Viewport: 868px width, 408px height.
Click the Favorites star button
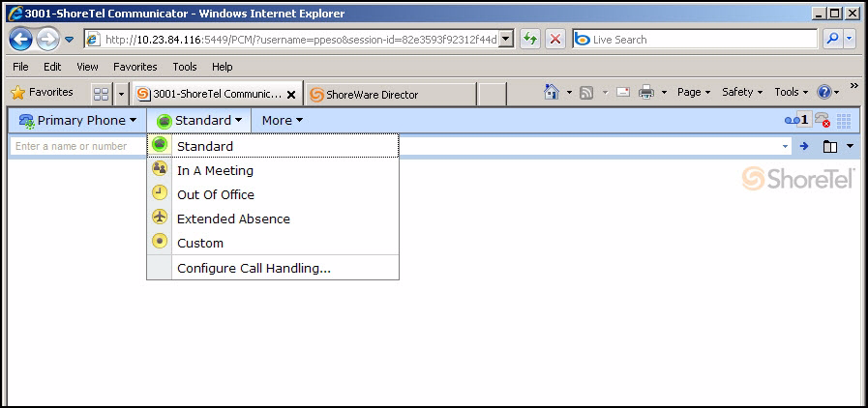(42, 92)
